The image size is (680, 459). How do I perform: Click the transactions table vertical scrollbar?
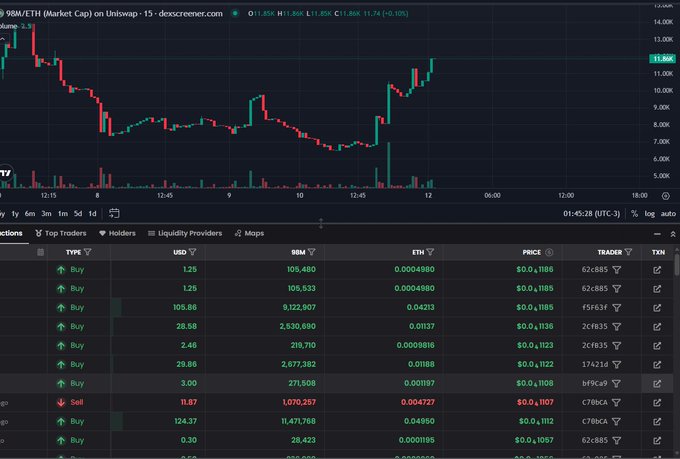pyautogui.click(x=677, y=265)
